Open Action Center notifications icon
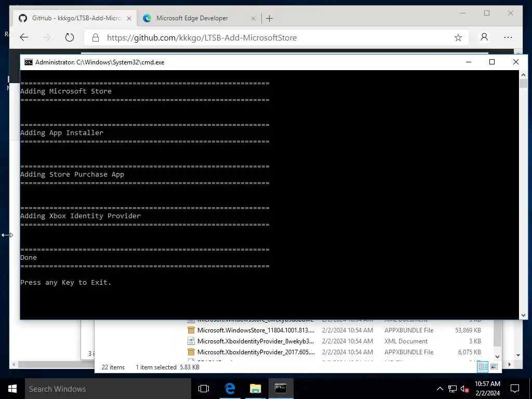The height and width of the screenshot is (399, 532). pos(515,389)
